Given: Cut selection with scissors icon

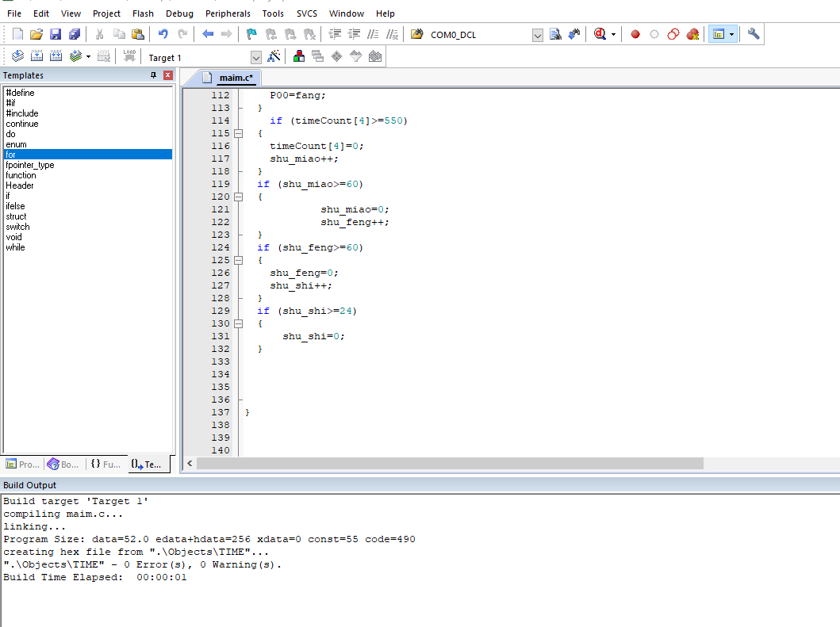Looking at the screenshot, I should pyautogui.click(x=100, y=34).
